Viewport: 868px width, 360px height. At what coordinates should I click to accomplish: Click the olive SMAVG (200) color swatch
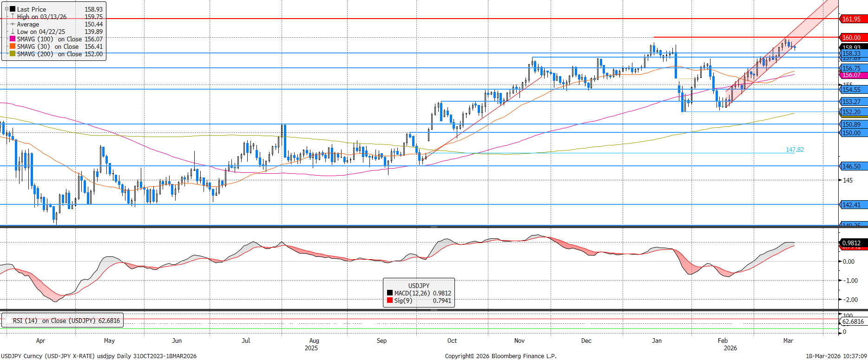(13, 54)
